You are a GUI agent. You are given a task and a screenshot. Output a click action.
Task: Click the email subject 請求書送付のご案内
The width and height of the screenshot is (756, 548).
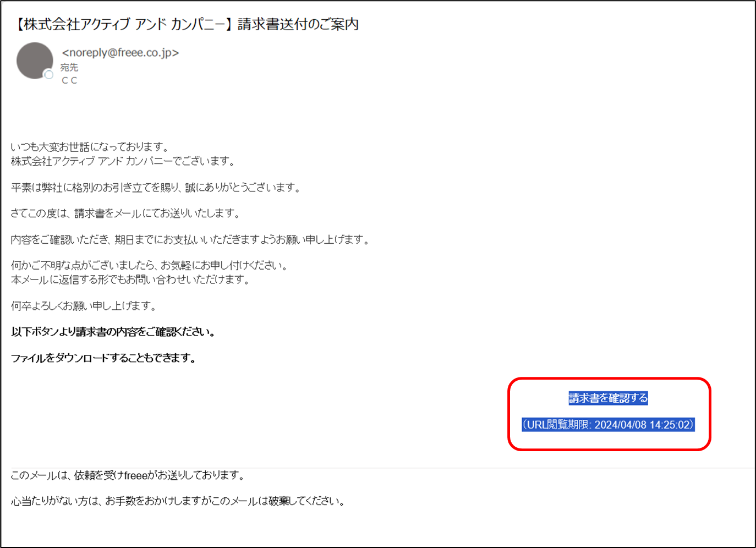tap(298, 24)
